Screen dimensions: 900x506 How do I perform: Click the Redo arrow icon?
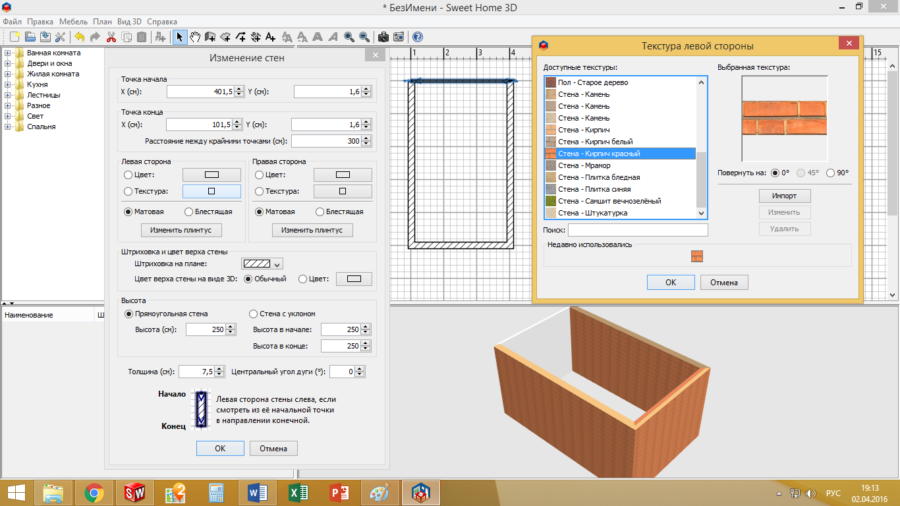click(95, 37)
